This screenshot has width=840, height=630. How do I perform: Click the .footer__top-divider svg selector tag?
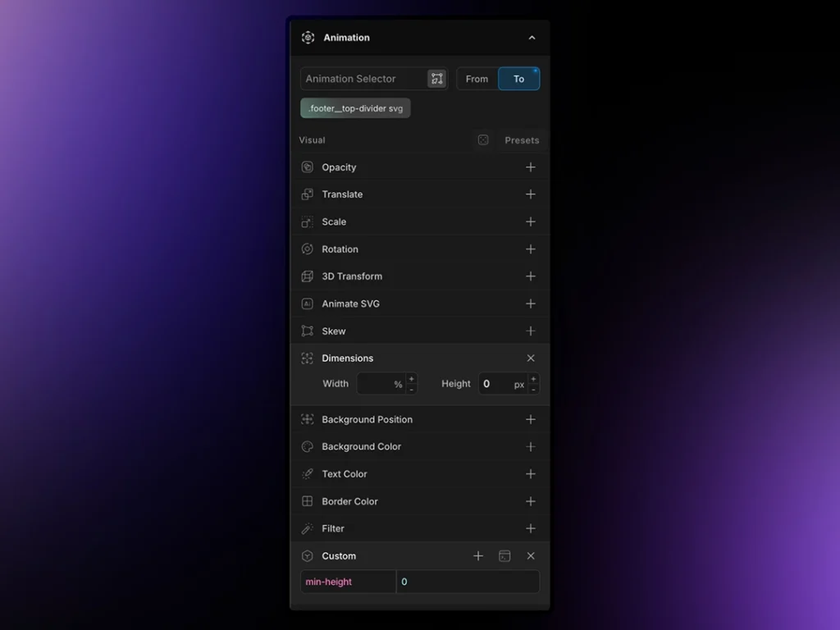[355, 108]
